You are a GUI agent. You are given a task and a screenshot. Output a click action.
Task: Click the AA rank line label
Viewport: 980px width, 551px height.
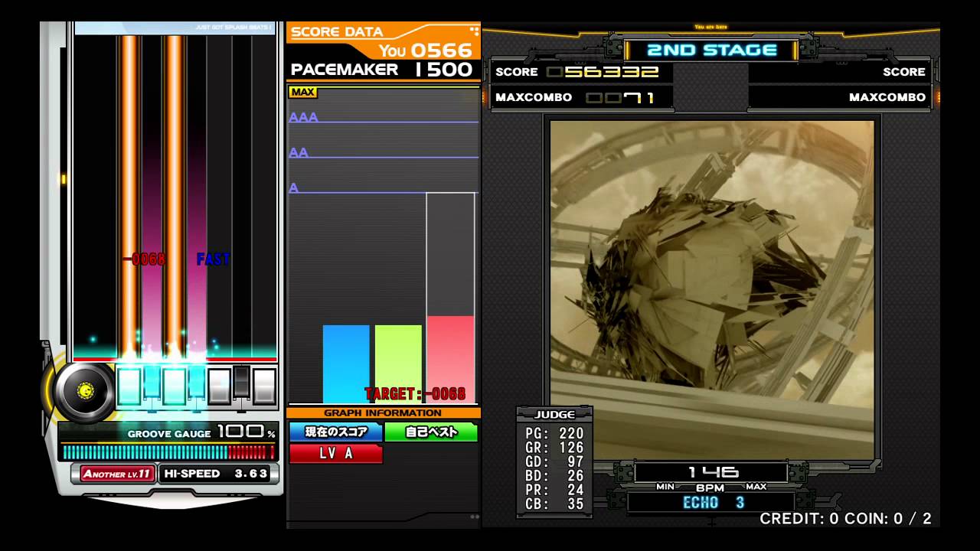coord(299,152)
